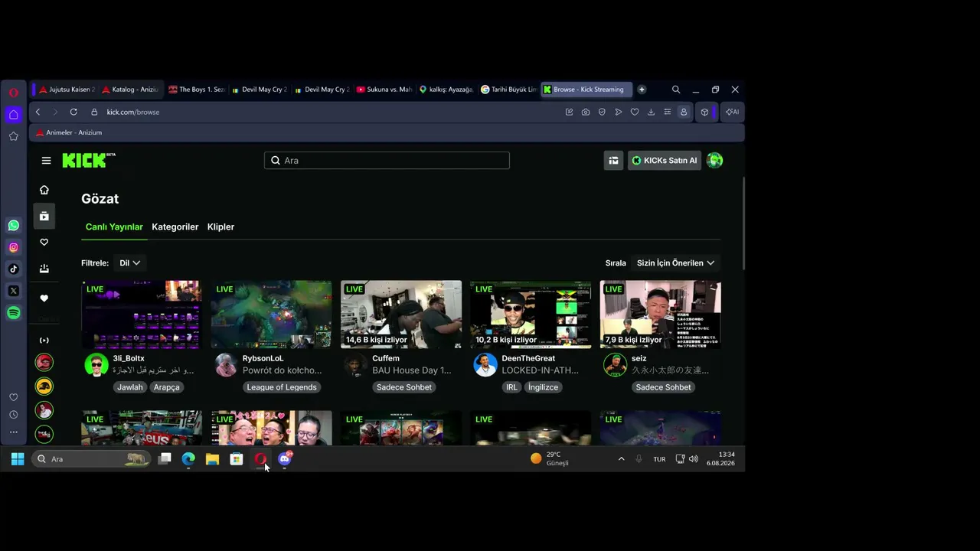Open TikTok in Opera sidebar
This screenshot has height=551, width=980.
click(x=14, y=269)
